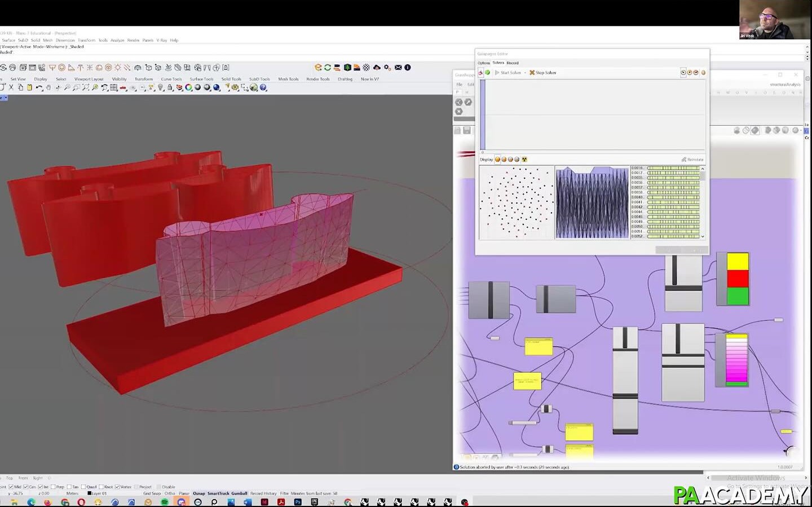Screen dimensions: 812x507
Task: Toggle Osnap in the status bar
Action: 199,493
